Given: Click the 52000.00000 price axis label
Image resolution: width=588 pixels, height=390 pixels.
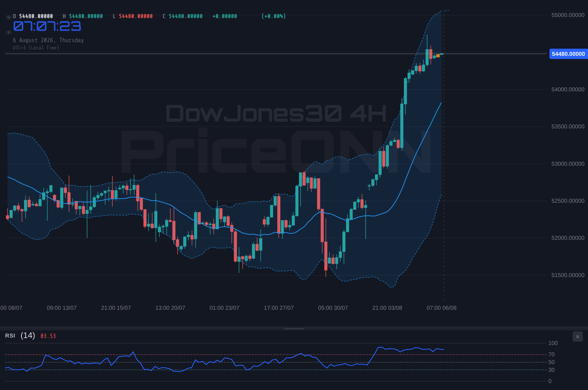Looking at the screenshot, I should click(568, 238).
